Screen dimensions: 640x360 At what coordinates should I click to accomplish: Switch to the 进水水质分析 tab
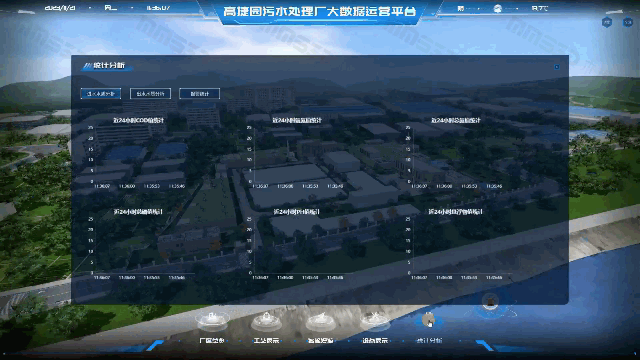coord(101,93)
